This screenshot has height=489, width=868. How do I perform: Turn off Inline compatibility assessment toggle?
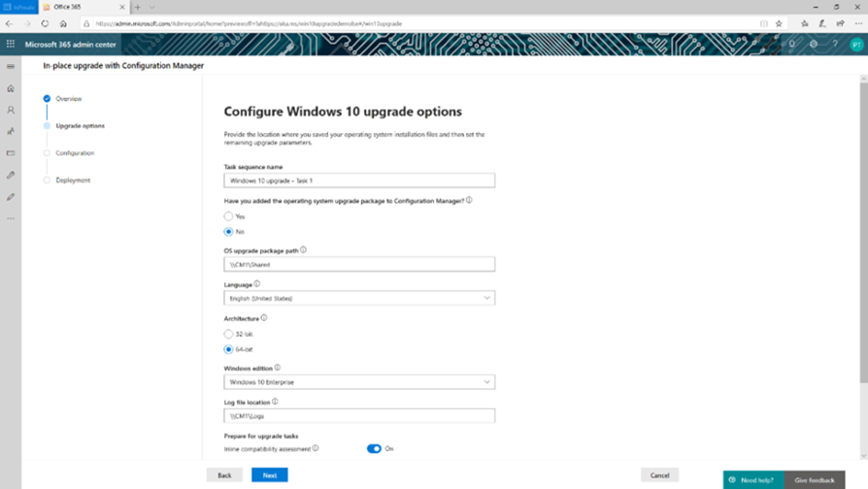coord(374,448)
